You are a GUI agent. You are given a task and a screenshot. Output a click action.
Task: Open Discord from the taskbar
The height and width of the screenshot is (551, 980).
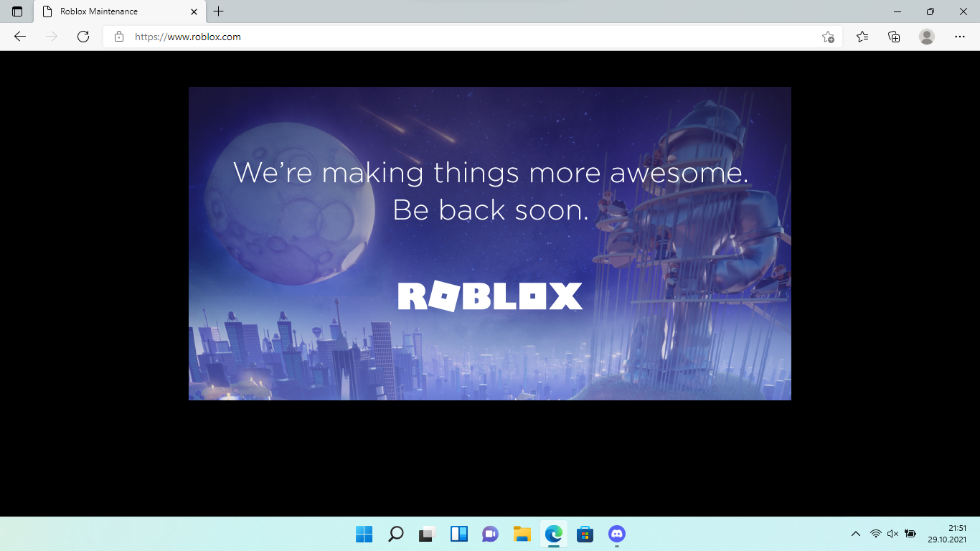616,534
